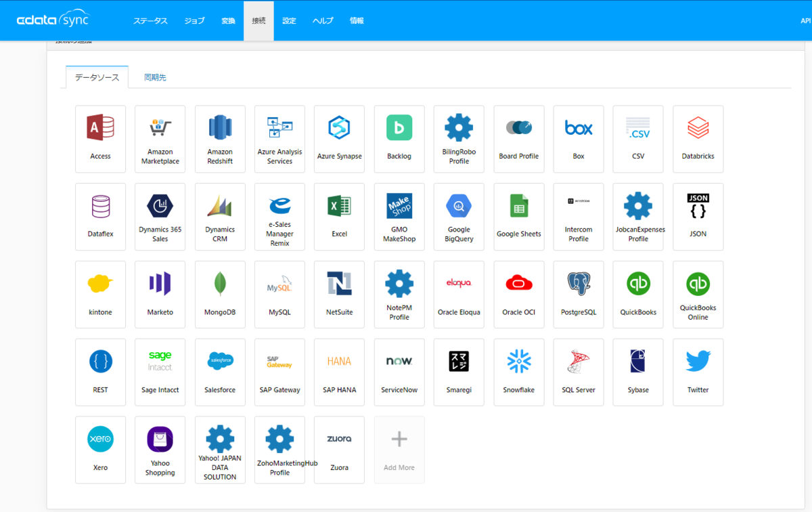Choose the Snowflake data source tile
Image resolution: width=812 pixels, height=512 pixels.
coord(519,372)
